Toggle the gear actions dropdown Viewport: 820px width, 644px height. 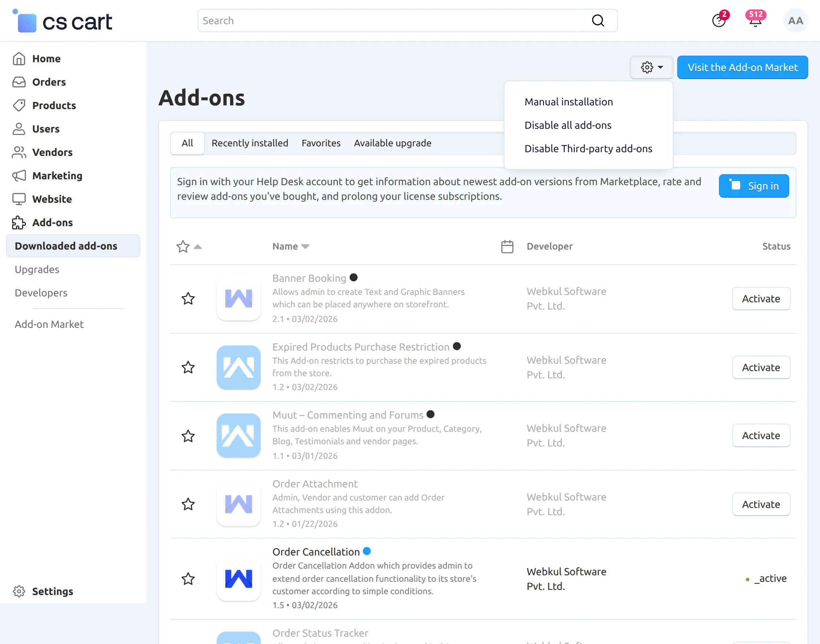pos(651,67)
